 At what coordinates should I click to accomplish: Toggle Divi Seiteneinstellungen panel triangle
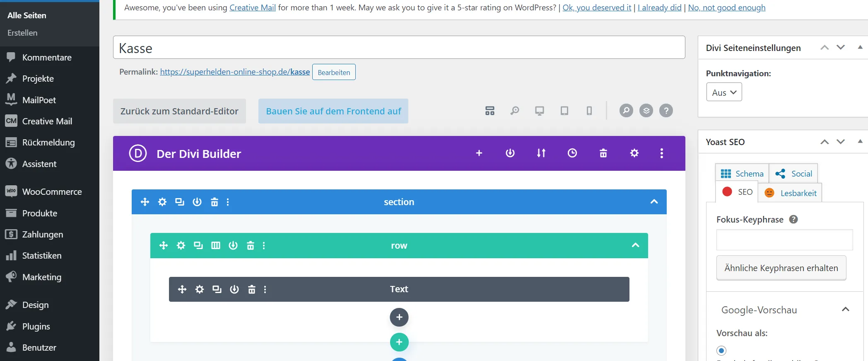860,47
